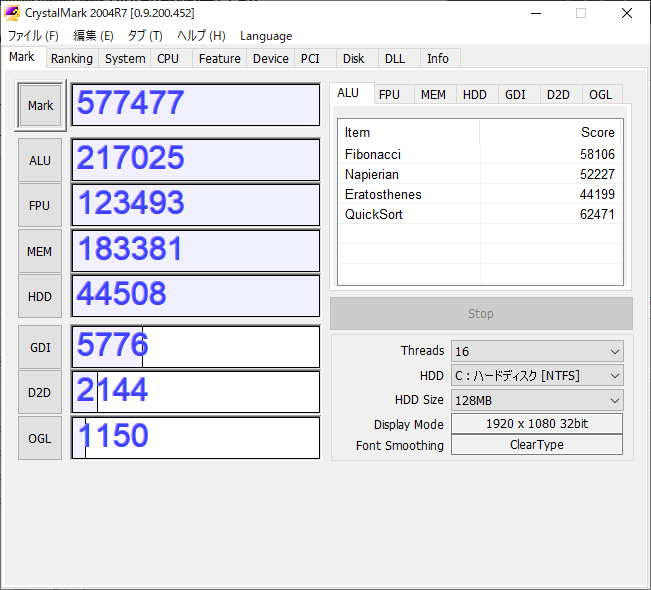Run the HDD benchmark button

[40, 296]
